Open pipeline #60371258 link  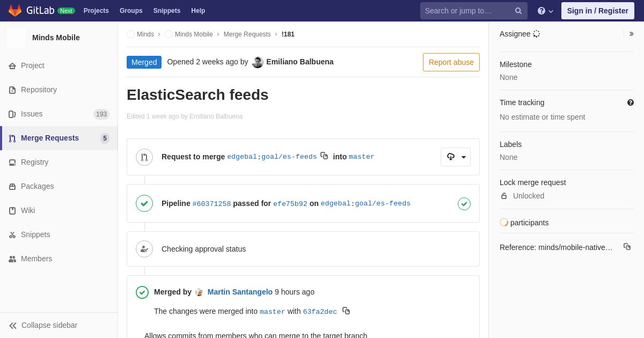tap(211, 204)
